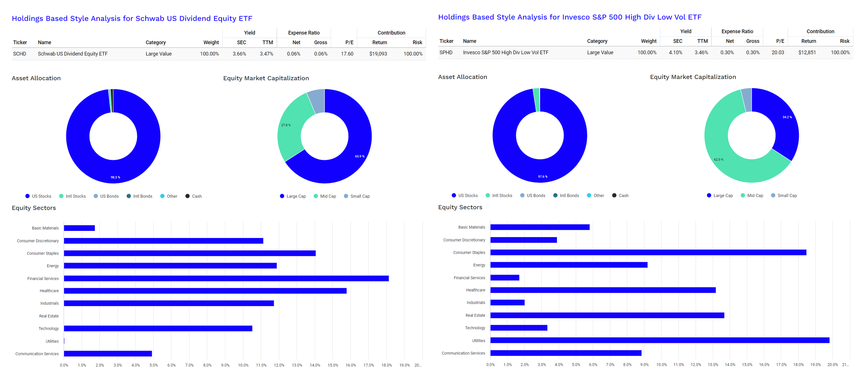
Task: Click SPHD Financial Services sector bar
Action: [x=505, y=278]
